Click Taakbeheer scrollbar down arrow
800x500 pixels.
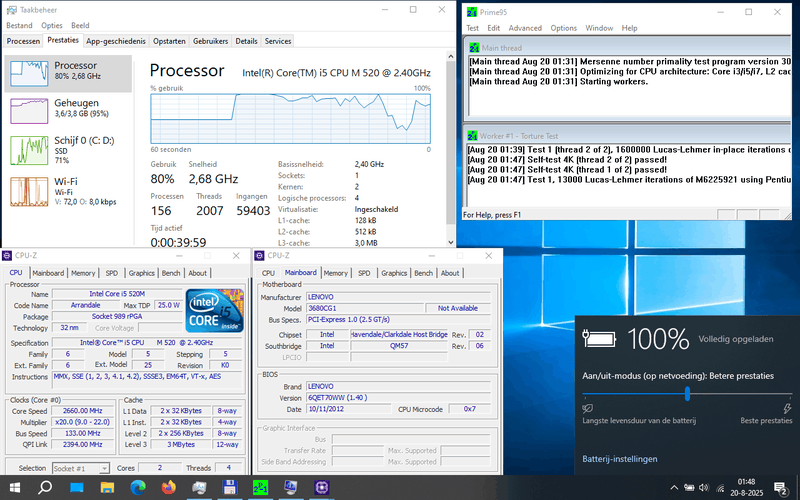(451, 242)
